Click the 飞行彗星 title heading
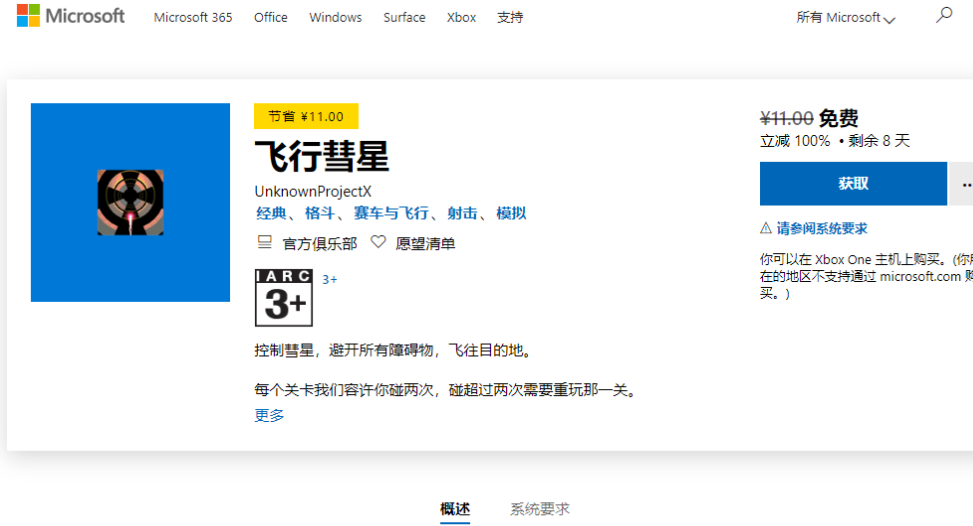The width and height of the screenshot is (973, 526). coord(321,156)
